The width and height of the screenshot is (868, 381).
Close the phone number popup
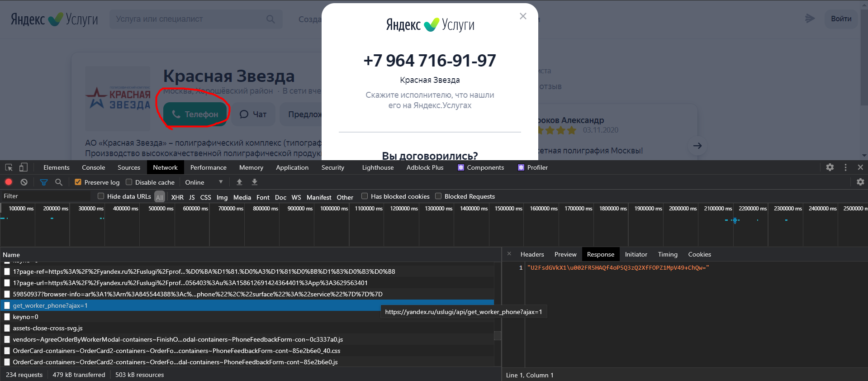click(523, 16)
